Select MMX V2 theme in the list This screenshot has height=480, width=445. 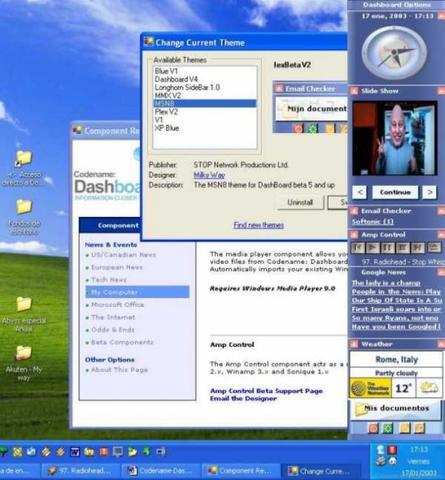pyautogui.click(x=204, y=95)
